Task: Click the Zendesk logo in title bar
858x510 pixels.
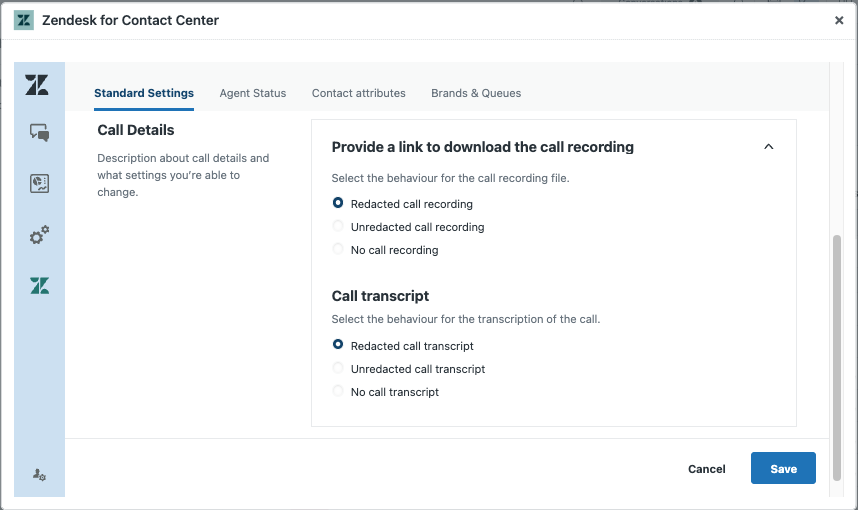Action: pyautogui.click(x=24, y=20)
